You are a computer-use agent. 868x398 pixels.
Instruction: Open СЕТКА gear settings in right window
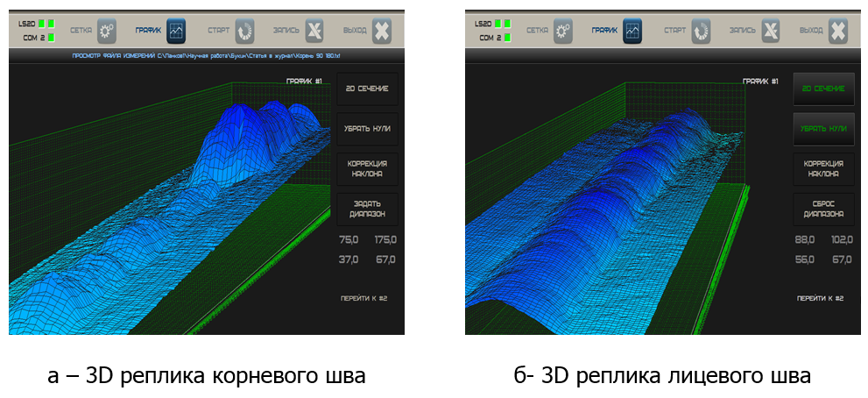(563, 31)
